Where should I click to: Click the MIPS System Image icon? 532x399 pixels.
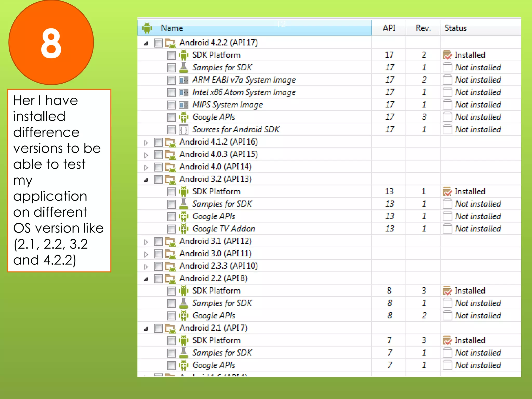point(184,105)
